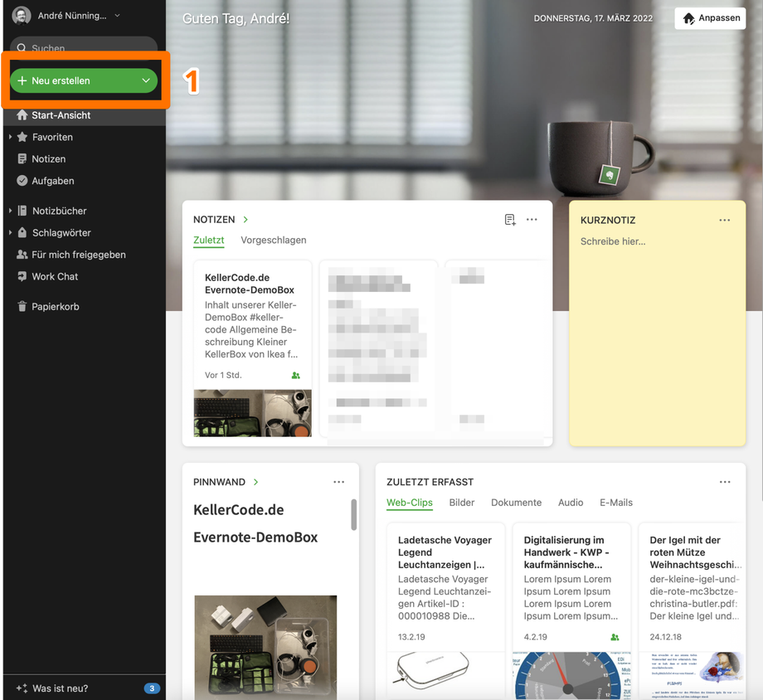Open the Papierkorb trash
This screenshot has width=763, height=700.
pos(48,307)
